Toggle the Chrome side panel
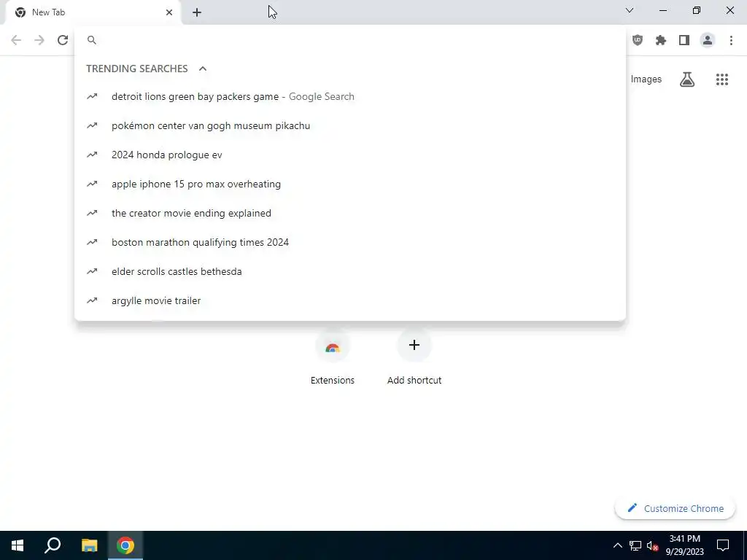Screen dimensions: 747x560 pyautogui.click(x=684, y=40)
